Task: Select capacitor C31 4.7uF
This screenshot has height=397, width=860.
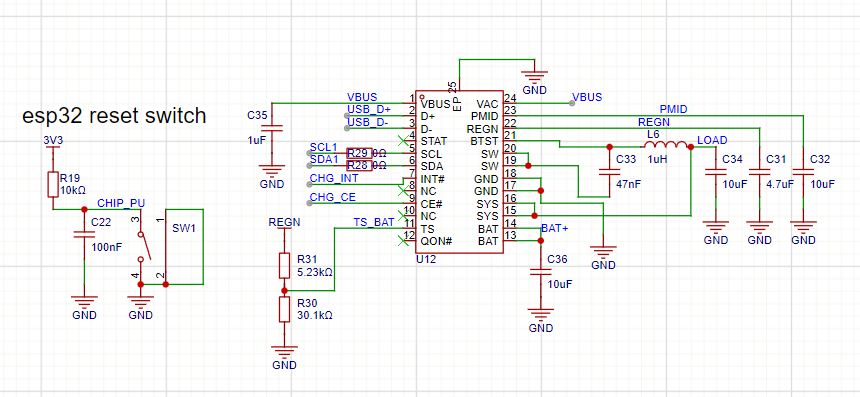Action: pos(760,172)
